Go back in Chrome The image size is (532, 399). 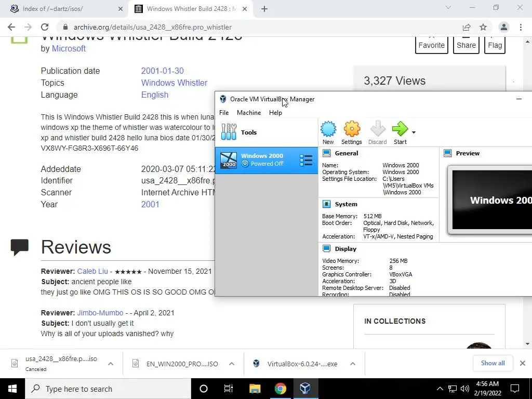point(11,27)
